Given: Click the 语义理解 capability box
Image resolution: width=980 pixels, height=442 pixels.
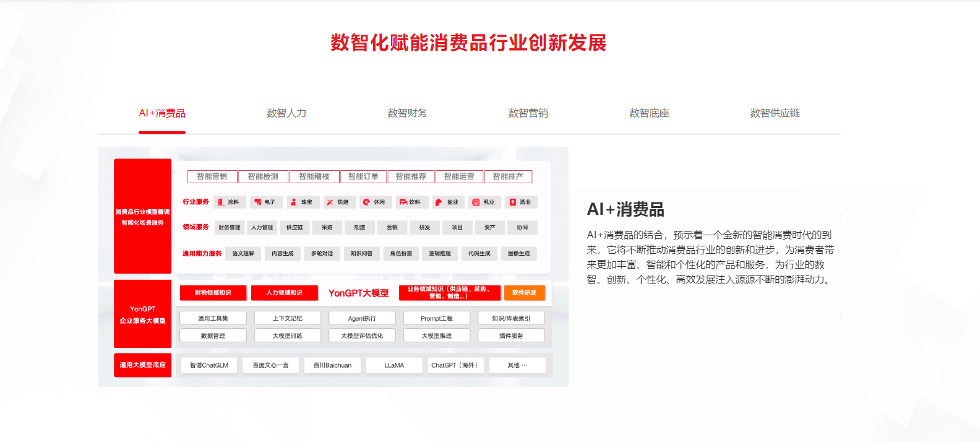Looking at the screenshot, I should [243, 254].
